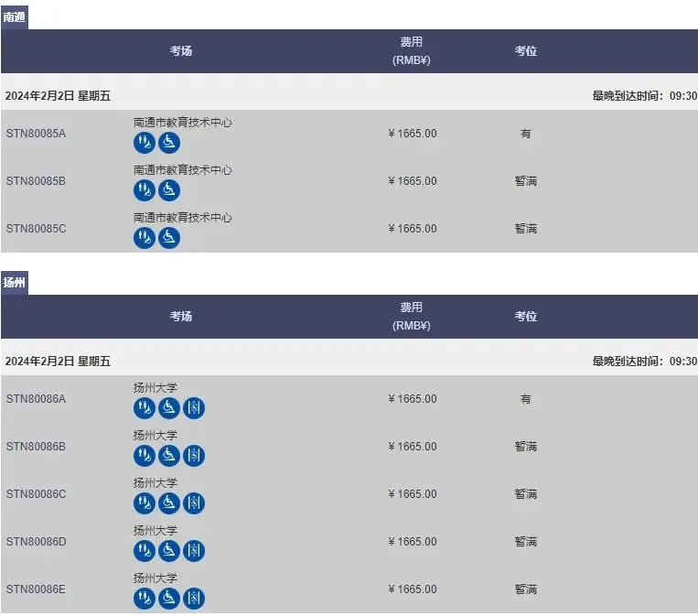Click the wheelchair access icon for STN80085C

[x=169, y=238]
